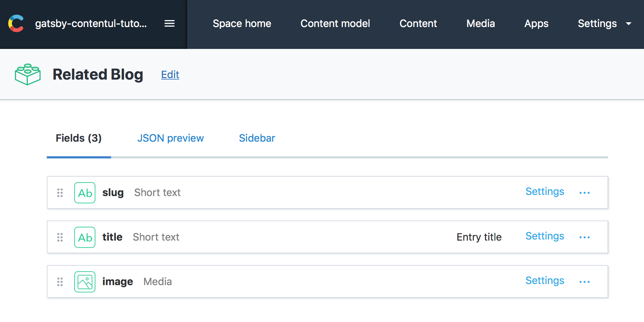Open the hamburger sidebar menu

click(169, 24)
